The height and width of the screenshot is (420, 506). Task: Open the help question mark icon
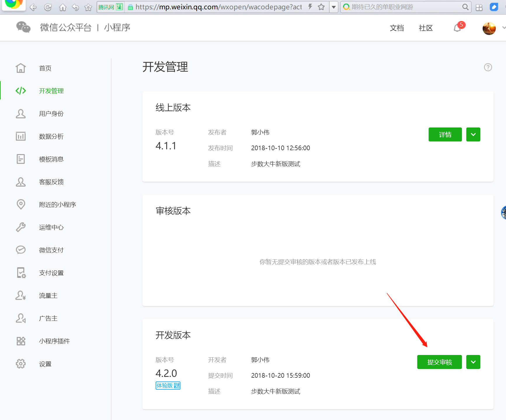click(x=488, y=67)
